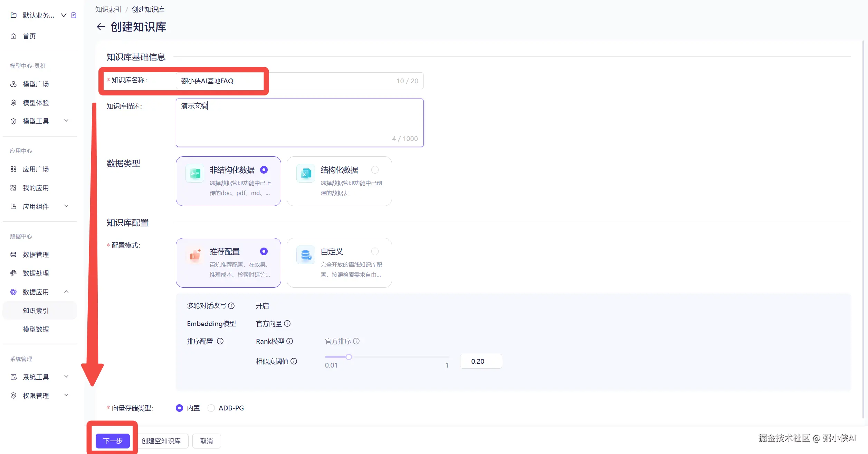The width and height of the screenshot is (868, 454).
Task: Click the info icon beside 官方向量
Action: [287, 324]
